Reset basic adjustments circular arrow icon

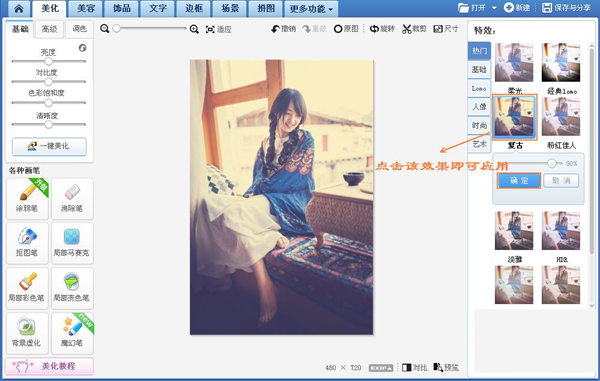coord(82,48)
